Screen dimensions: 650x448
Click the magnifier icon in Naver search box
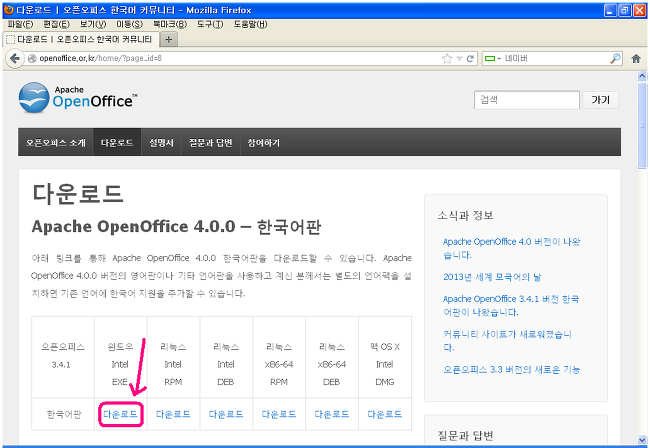(x=615, y=58)
